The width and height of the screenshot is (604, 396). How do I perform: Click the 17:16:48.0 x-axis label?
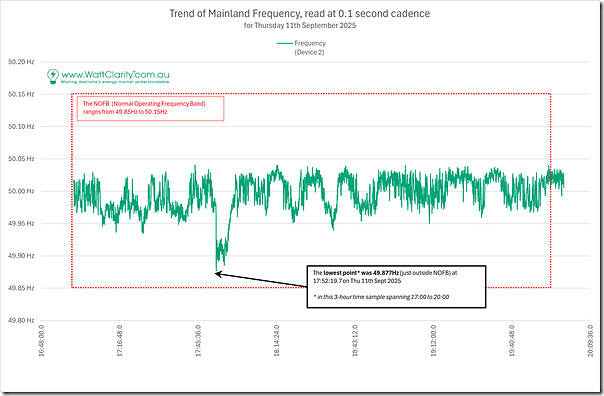(120, 341)
